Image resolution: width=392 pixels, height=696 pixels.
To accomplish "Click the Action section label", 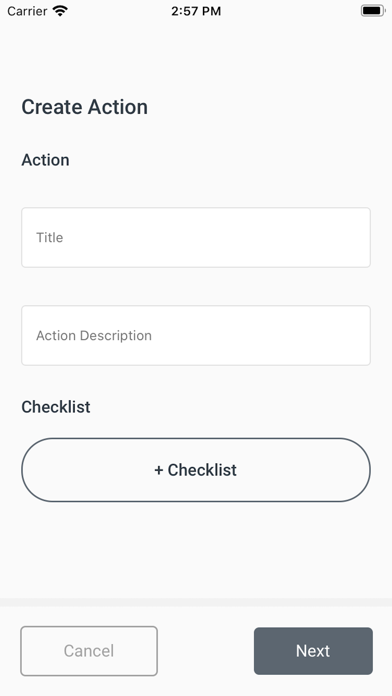I will point(45,160).
